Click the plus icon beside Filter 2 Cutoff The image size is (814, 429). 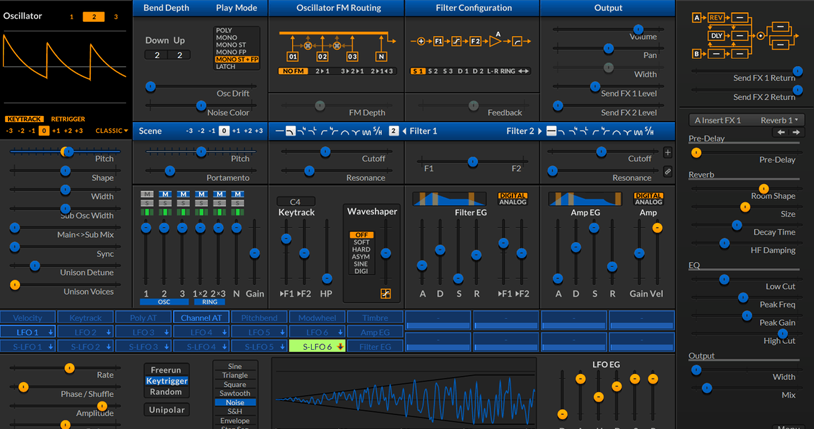click(668, 153)
